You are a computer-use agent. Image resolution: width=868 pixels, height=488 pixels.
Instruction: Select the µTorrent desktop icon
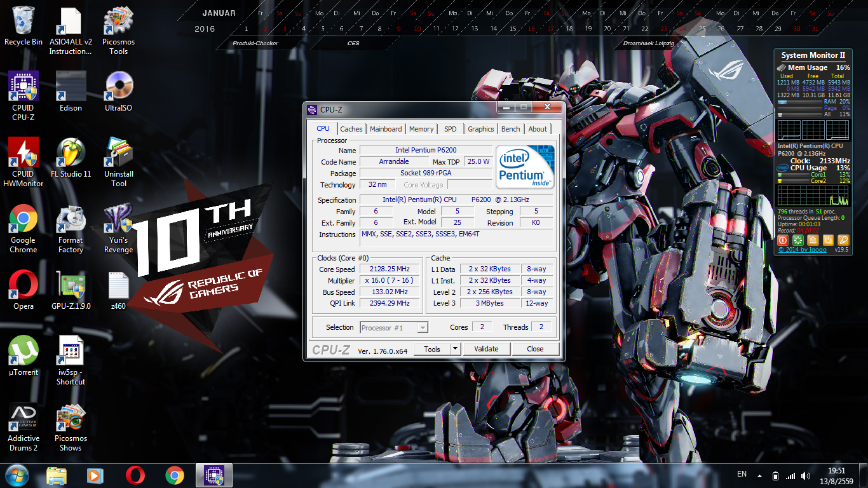pyautogui.click(x=24, y=356)
